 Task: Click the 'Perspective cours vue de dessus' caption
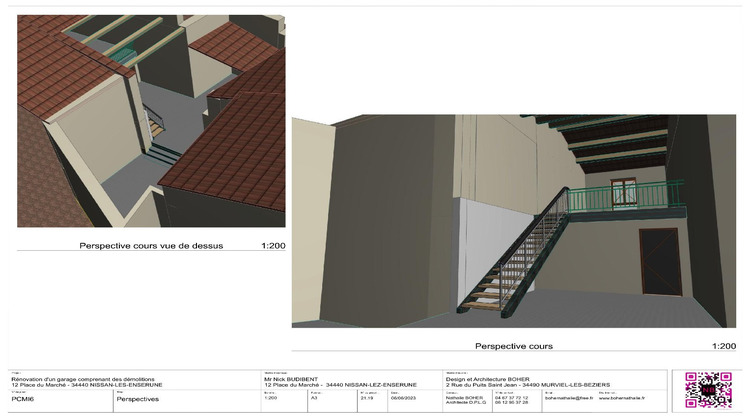[151, 245]
